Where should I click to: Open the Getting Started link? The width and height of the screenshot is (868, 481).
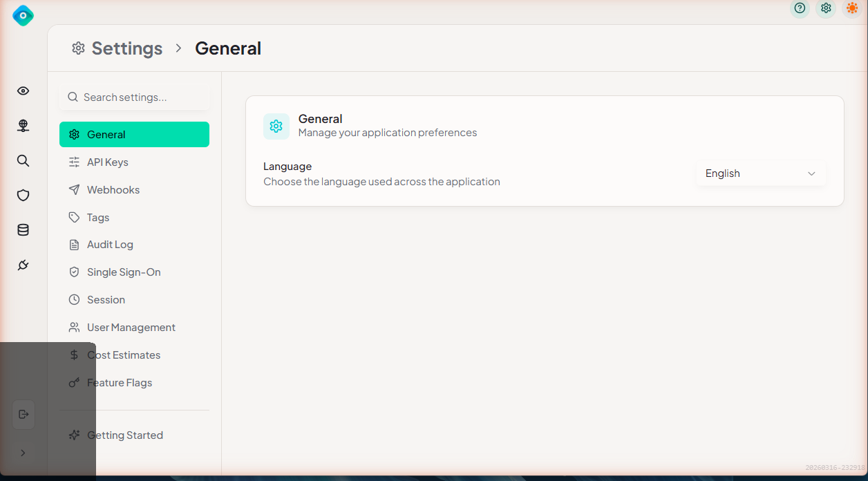click(x=124, y=435)
